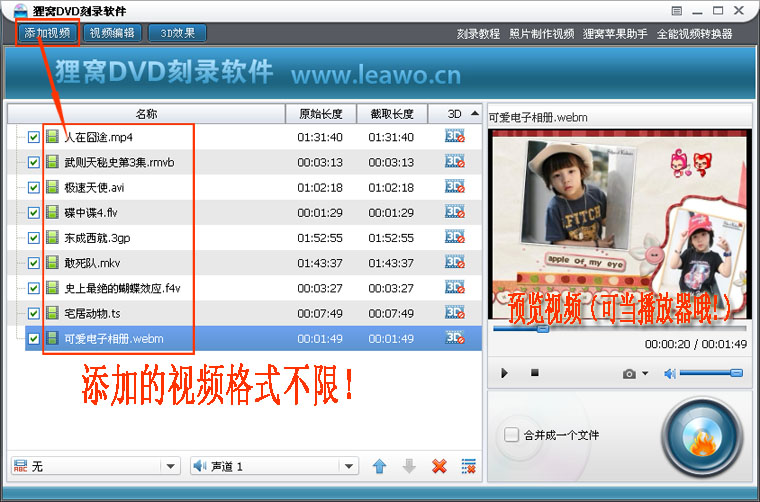Image resolution: width=760 pixels, height=502 pixels.
Task: Select the 东成西就.3gp file name
Action: 97,238
